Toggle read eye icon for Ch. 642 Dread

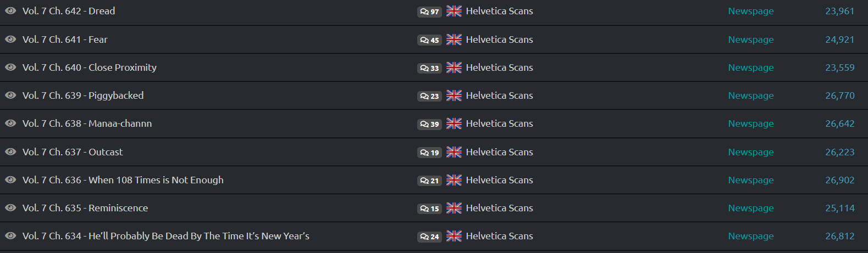point(10,11)
